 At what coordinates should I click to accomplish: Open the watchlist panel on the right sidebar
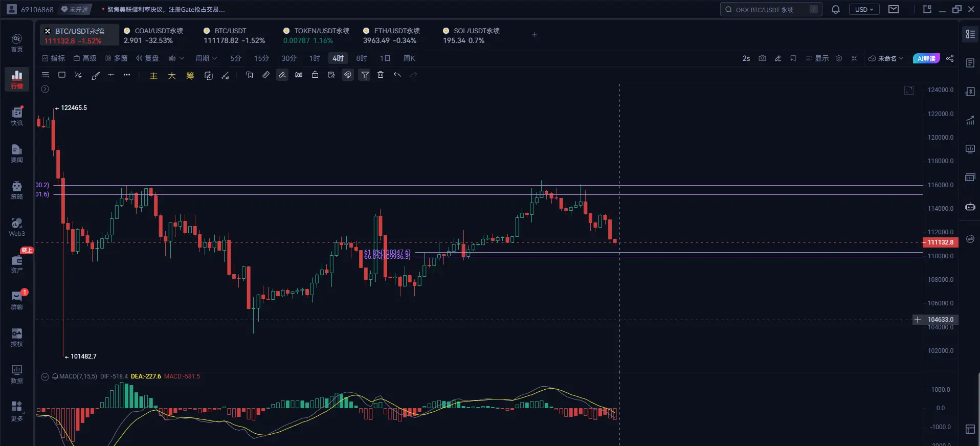tap(970, 34)
